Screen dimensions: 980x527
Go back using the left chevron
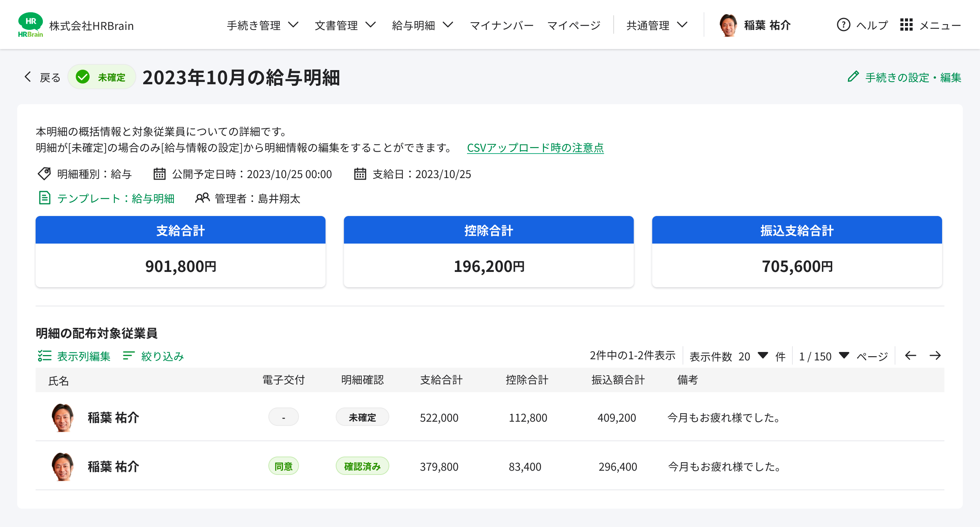coord(28,77)
